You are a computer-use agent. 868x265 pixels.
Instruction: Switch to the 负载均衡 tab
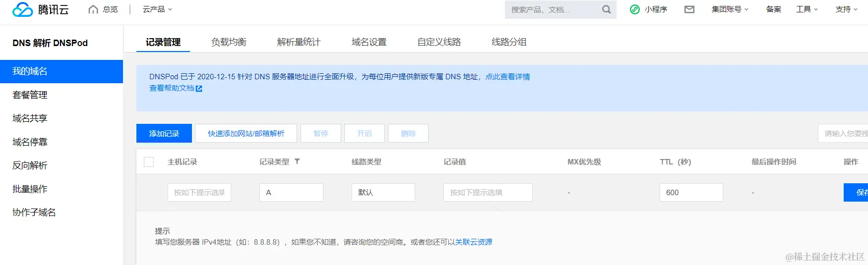(229, 42)
